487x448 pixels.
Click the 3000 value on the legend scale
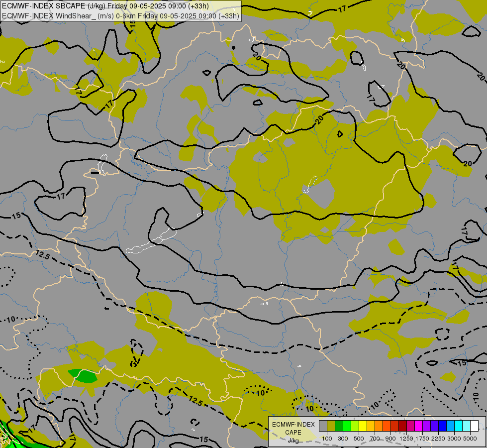click(454, 439)
